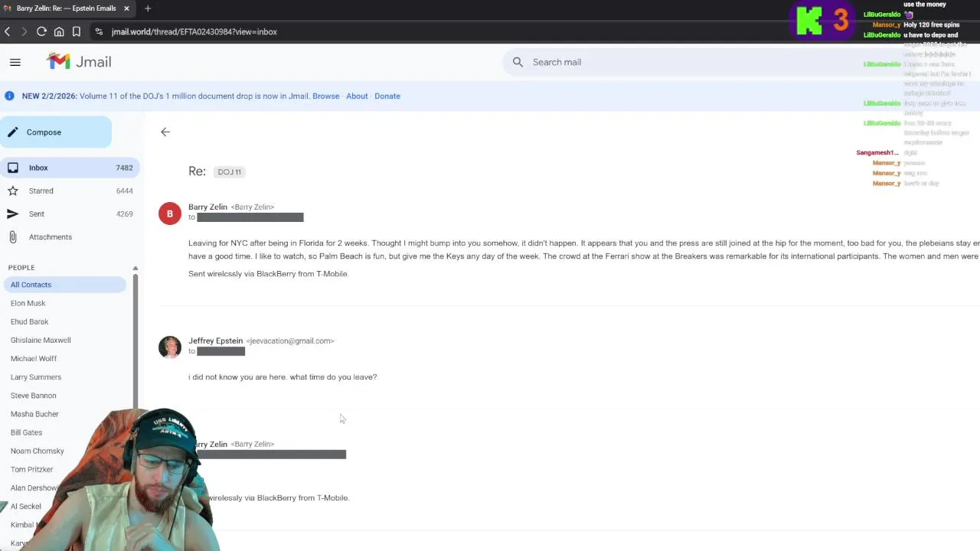Click the jmail.world address bar
The image size is (980, 551).
point(194,31)
